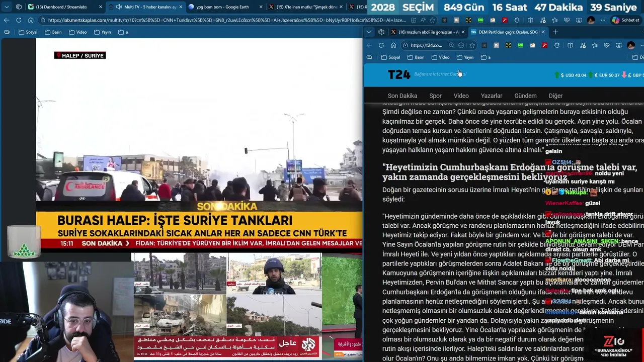Open Video bookmarks folder in left browser
The width and height of the screenshot is (644, 362).
(x=78, y=32)
